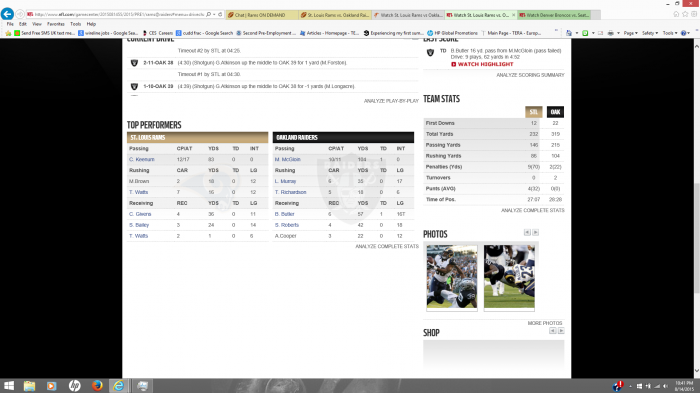Open Favorites star icon at top right
Viewport: 700px width, 393px height.
pyautogui.click(x=685, y=14)
